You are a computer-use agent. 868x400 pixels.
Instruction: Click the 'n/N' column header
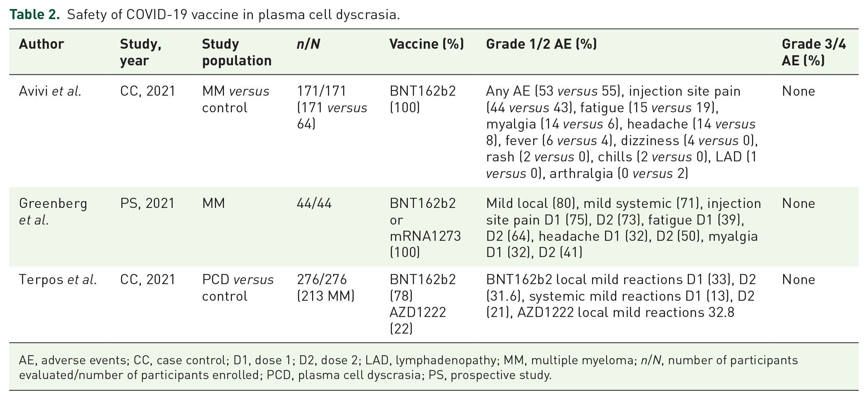(x=308, y=44)
